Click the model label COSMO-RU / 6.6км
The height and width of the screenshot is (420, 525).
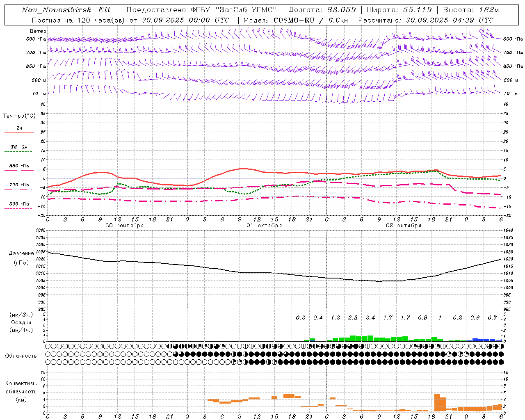[x=310, y=20]
